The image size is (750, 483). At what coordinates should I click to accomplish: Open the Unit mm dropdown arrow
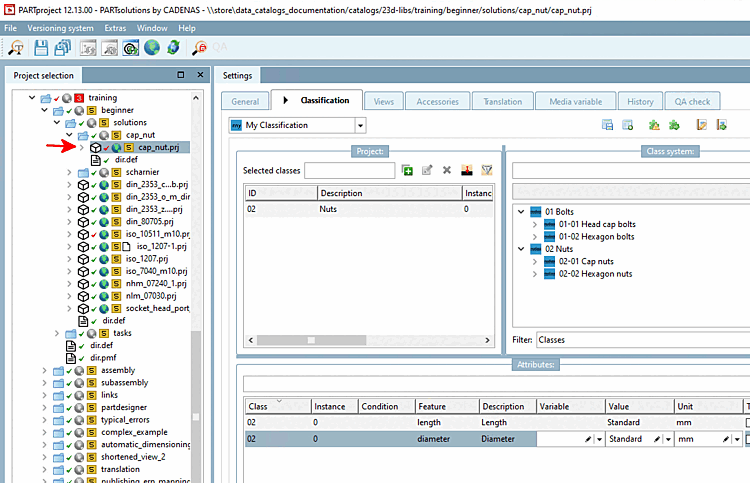(737, 439)
